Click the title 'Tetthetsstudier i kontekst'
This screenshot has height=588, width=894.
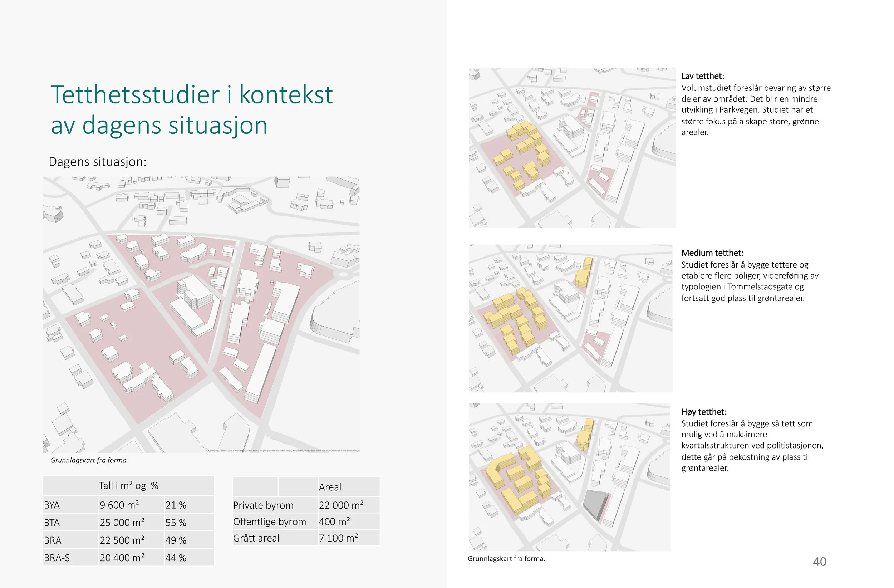[x=192, y=95]
